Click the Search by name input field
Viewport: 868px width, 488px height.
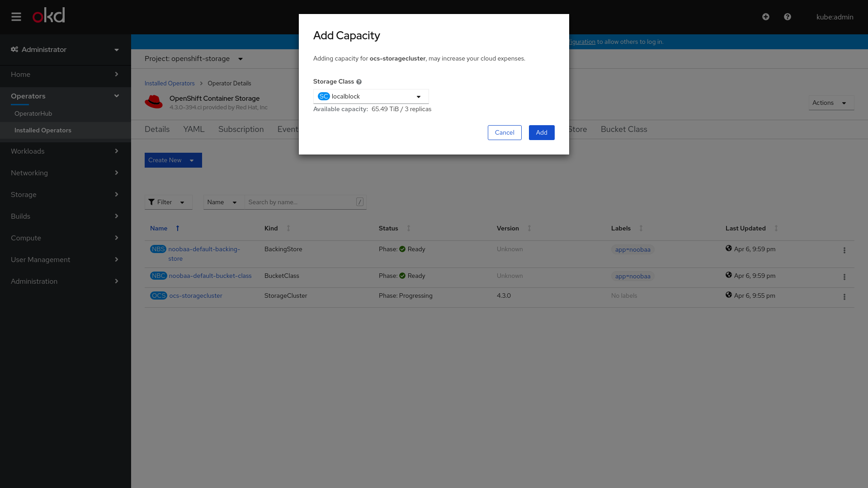pos(301,202)
